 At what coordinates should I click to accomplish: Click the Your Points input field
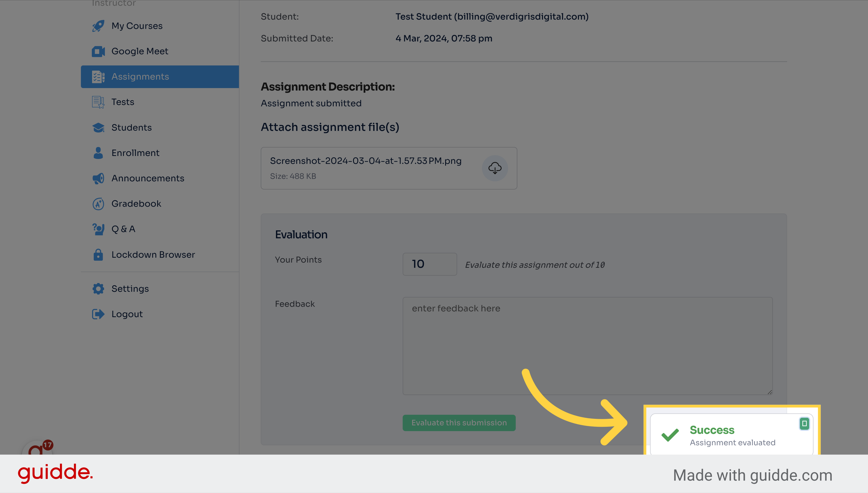(x=430, y=264)
